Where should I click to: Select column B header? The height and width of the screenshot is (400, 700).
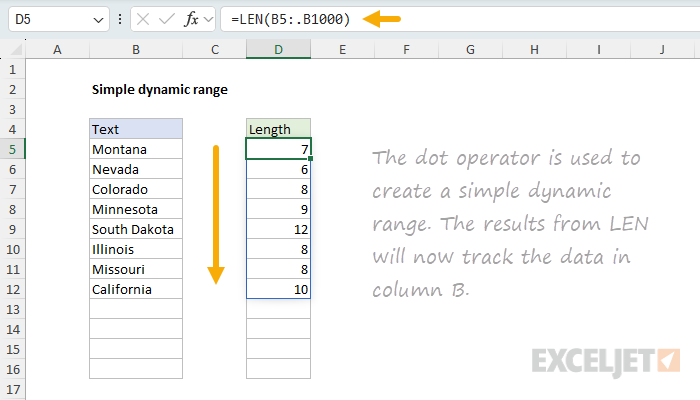click(135, 49)
